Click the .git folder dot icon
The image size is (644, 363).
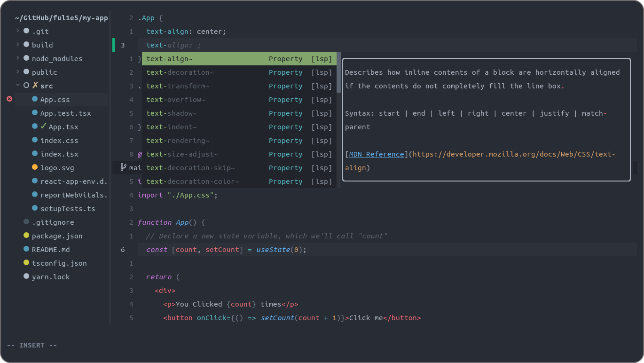pyautogui.click(x=26, y=32)
